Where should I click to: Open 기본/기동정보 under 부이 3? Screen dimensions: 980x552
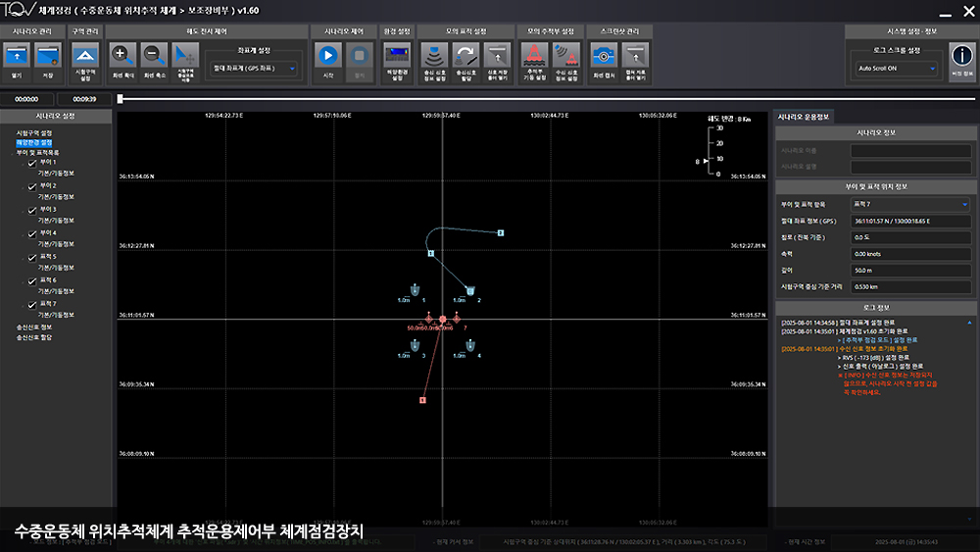point(56,221)
